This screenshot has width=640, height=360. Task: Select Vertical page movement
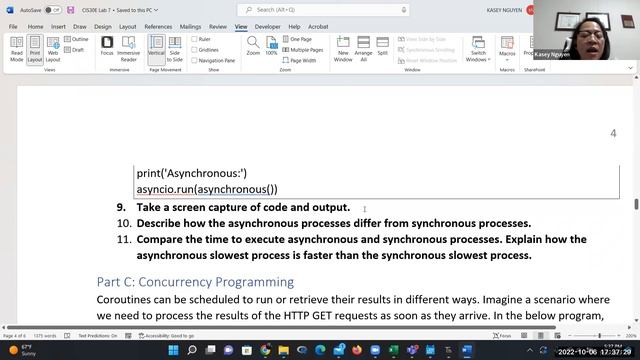pos(156,49)
